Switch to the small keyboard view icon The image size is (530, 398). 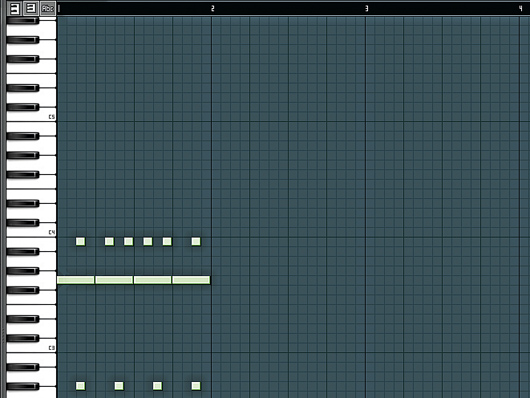click(x=31, y=8)
